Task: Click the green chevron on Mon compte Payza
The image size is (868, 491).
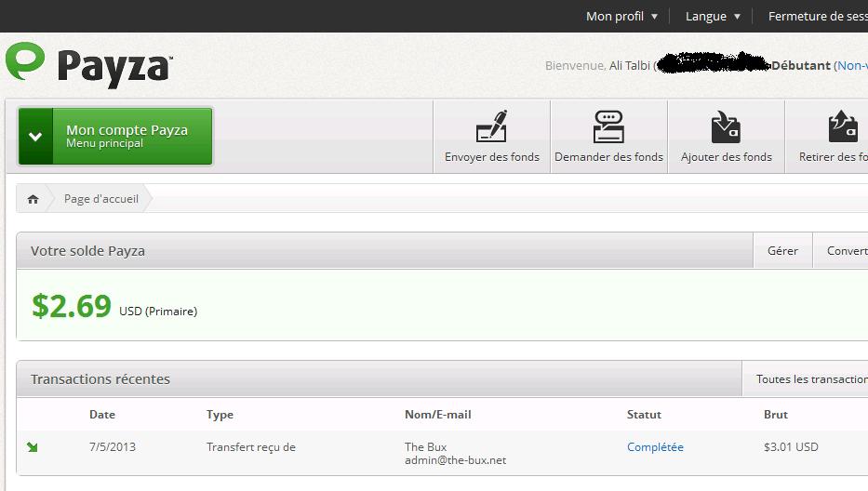Action: [35, 136]
